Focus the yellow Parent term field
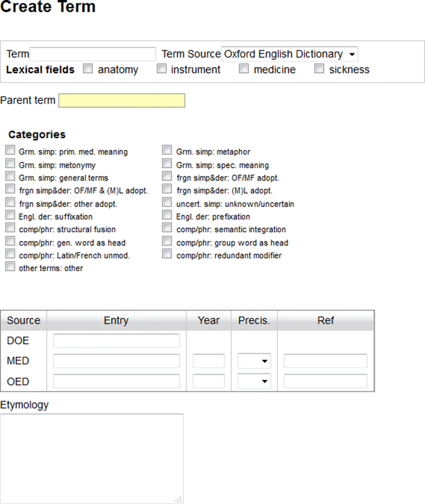Image resolution: width=425 pixels, height=504 pixels. 122,101
